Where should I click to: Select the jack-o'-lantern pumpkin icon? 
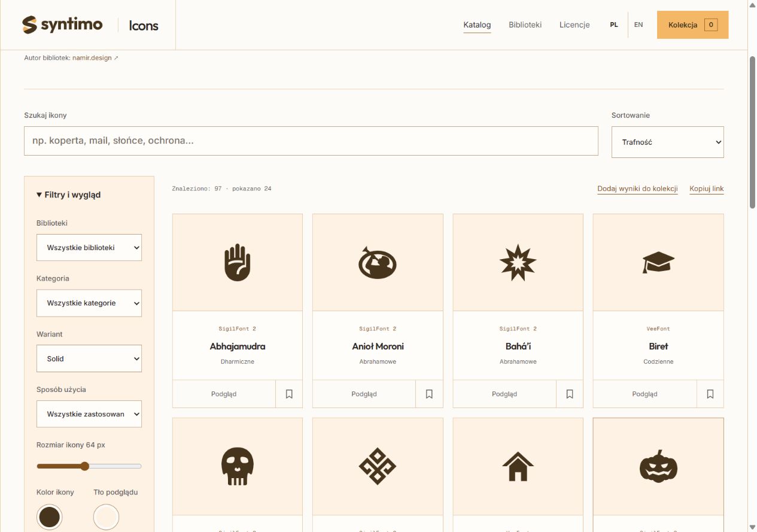tap(658, 467)
